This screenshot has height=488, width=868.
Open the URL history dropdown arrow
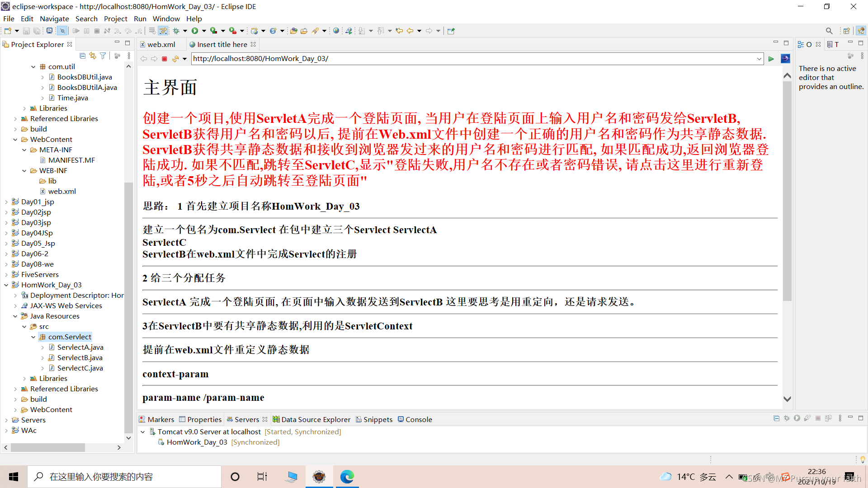(759, 59)
